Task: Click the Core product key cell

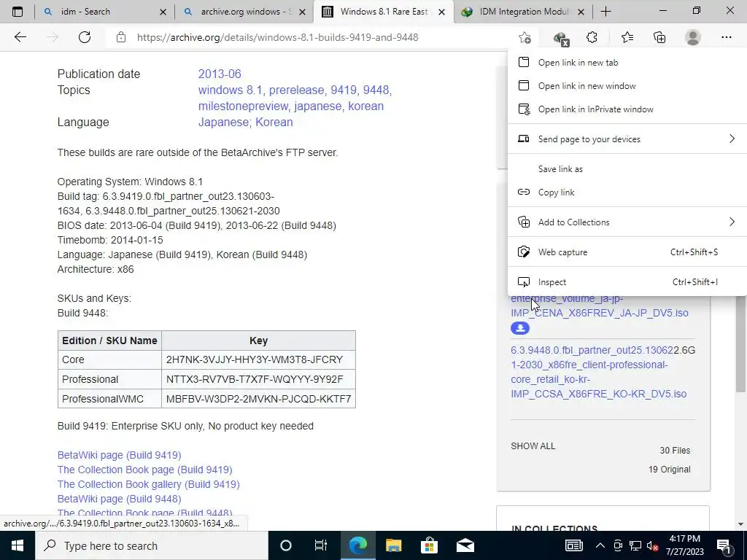Action: click(x=258, y=359)
